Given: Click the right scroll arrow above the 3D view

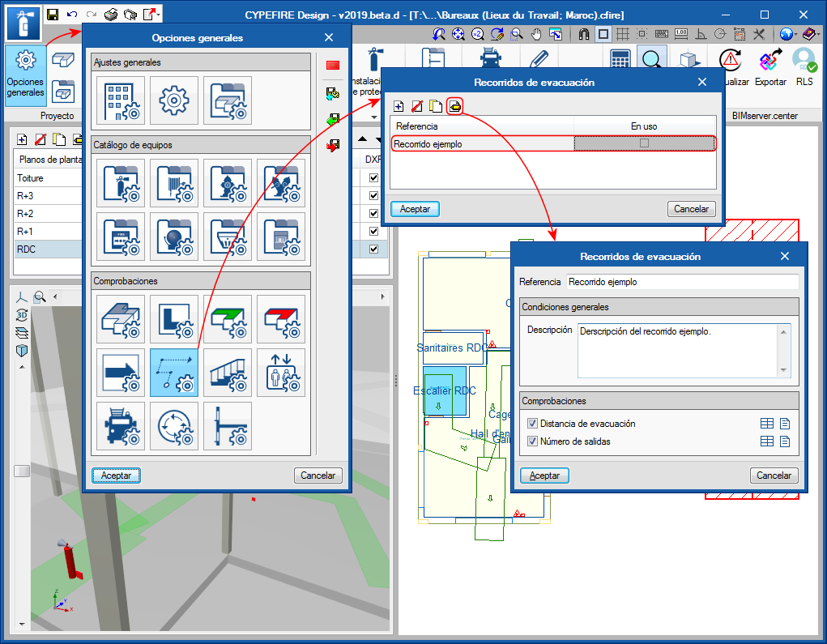Looking at the screenshot, I should click(x=382, y=297).
